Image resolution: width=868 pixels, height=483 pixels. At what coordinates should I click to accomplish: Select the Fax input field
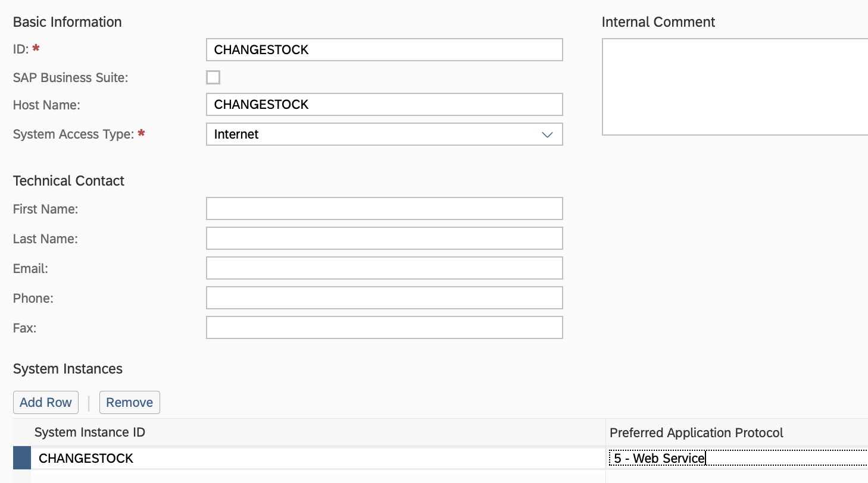pyautogui.click(x=384, y=328)
